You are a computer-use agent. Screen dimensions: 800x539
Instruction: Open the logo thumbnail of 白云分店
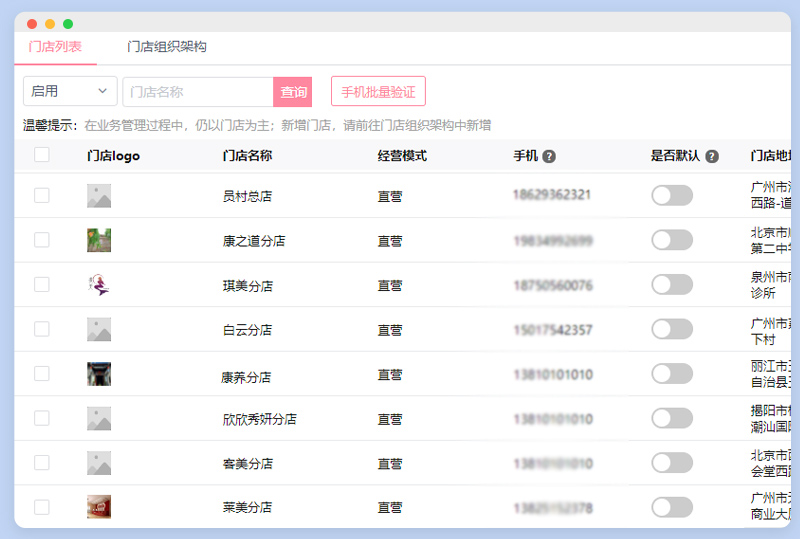click(99, 330)
